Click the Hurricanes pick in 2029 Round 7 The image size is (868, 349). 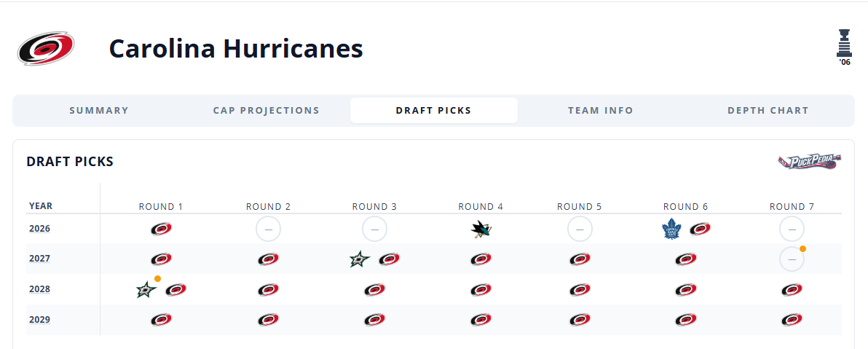coord(792,320)
